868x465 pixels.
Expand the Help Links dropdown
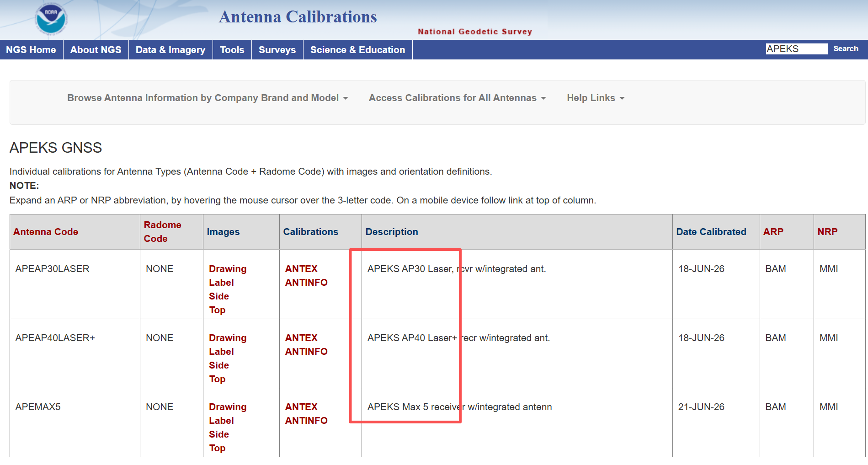click(596, 98)
